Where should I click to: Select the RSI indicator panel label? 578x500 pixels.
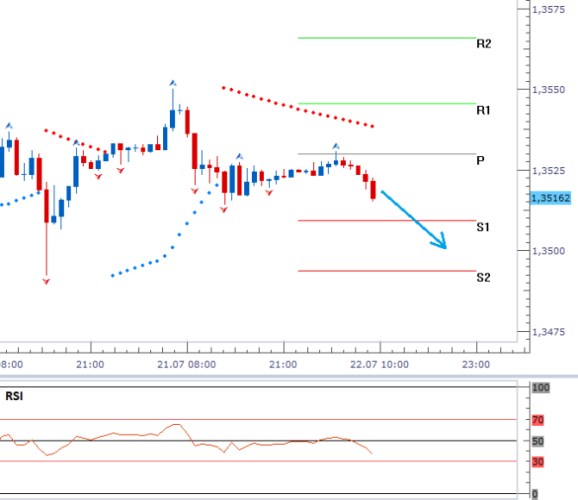tap(14, 396)
